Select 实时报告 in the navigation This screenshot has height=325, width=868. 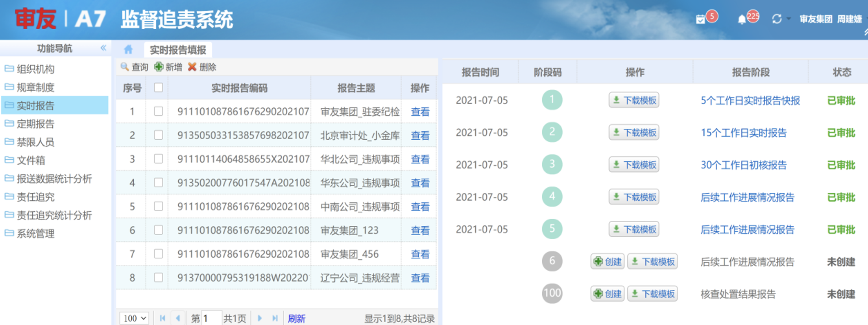pyautogui.click(x=55, y=105)
